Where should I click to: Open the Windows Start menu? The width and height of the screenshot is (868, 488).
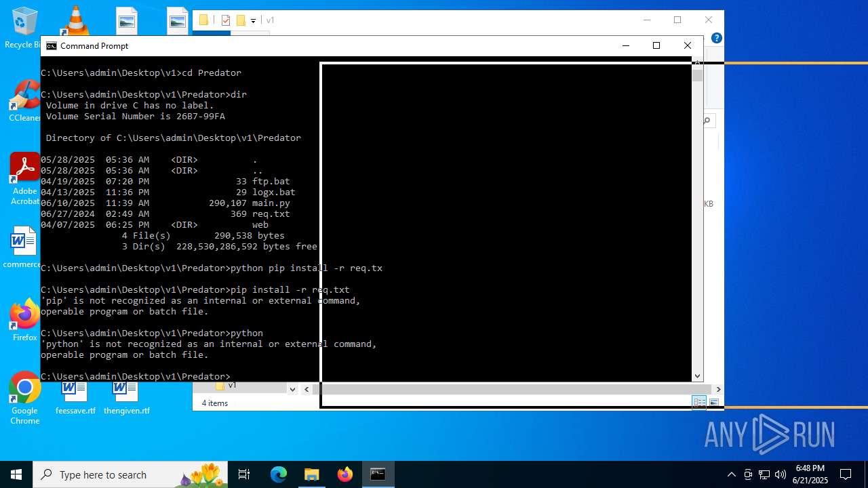(x=16, y=474)
